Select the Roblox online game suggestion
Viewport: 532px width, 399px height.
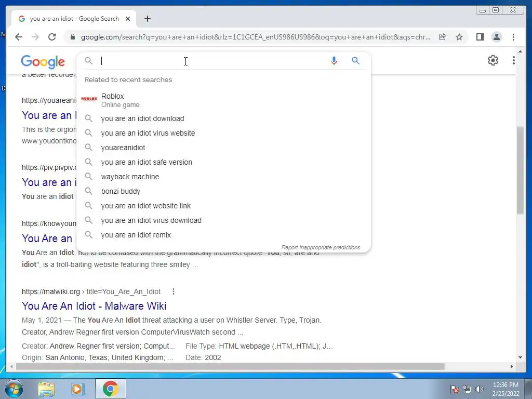(223, 100)
